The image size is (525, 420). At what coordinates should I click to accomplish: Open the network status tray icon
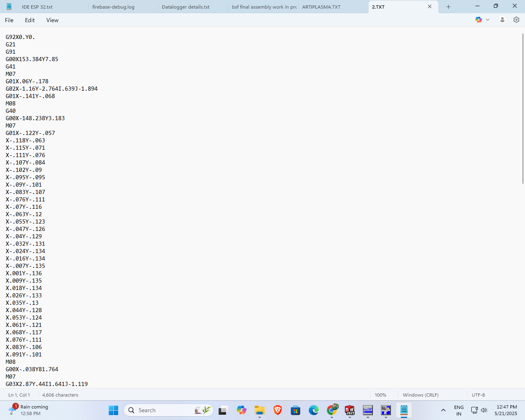coord(474,410)
